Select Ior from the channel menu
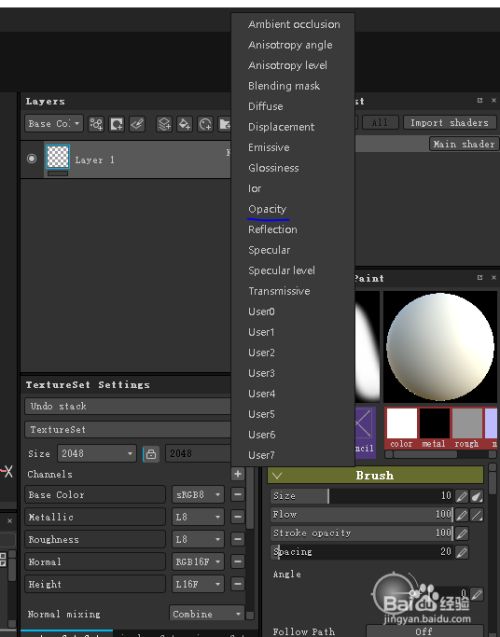This screenshot has width=500, height=637. (255, 188)
